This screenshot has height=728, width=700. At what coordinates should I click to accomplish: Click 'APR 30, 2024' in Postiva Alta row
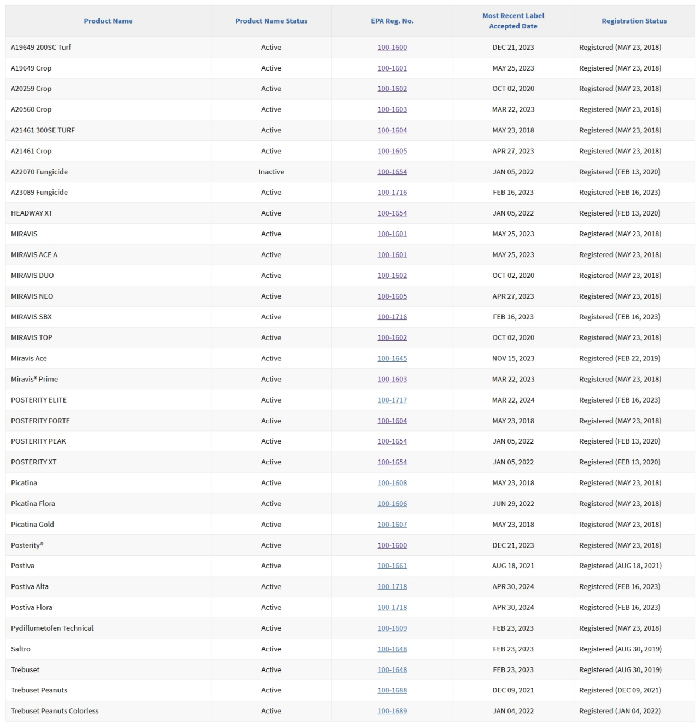(513, 586)
